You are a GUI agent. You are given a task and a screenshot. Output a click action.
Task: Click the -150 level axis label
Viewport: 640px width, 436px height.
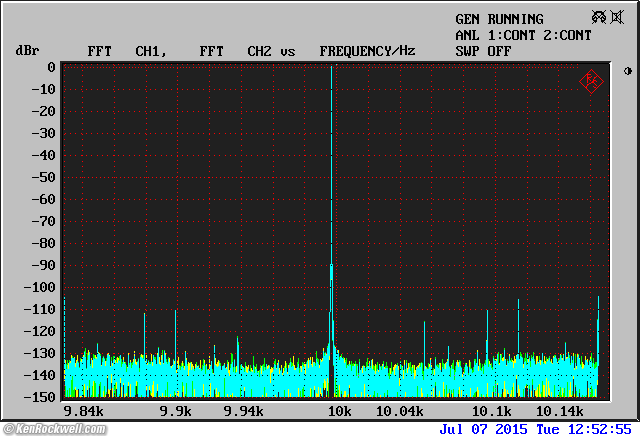38,397
